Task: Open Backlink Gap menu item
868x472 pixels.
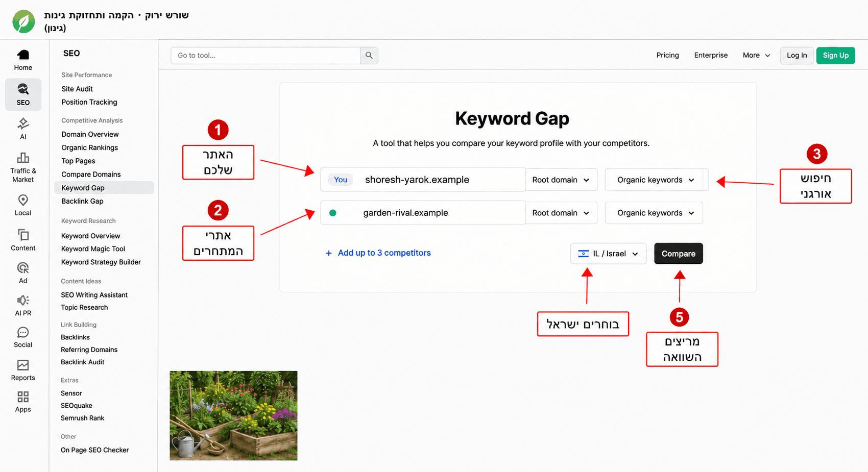Action: 83,201
